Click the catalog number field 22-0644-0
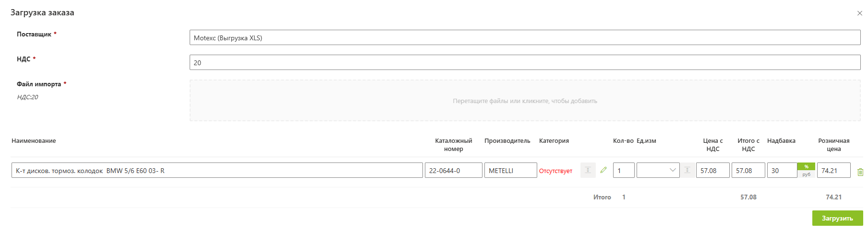Viewport: 868px width, 232px height. pyautogui.click(x=453, y=171)
